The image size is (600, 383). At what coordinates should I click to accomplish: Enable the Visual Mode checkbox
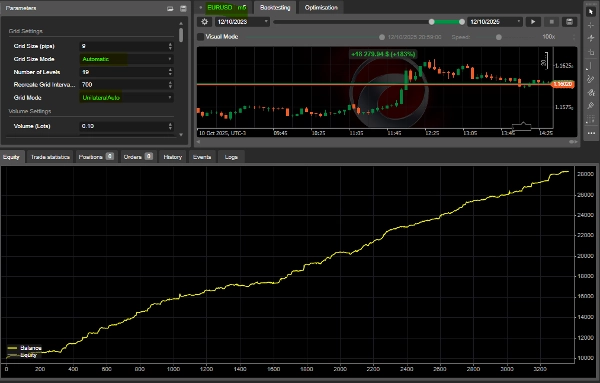click(x=201, y=37)
